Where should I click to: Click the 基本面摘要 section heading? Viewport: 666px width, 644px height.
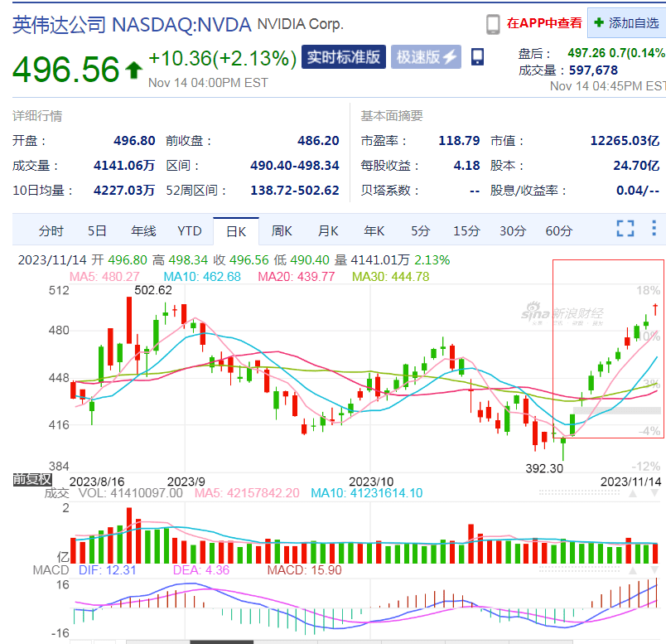392,116
